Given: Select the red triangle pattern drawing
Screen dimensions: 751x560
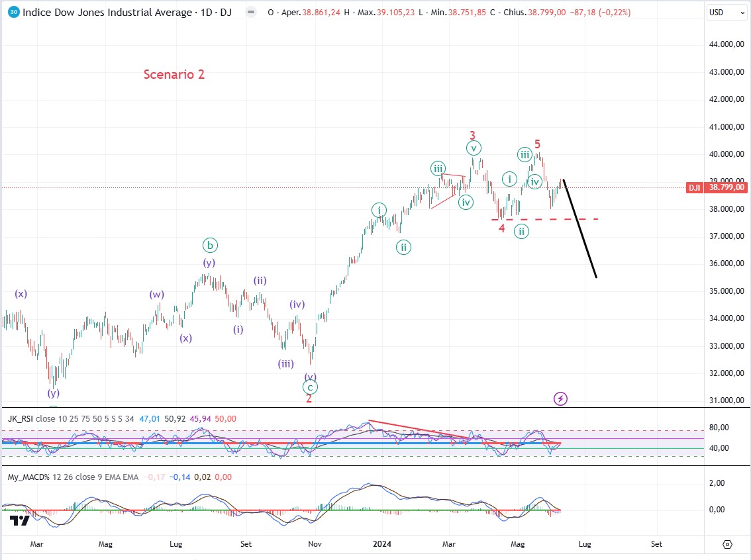Looking at the screenshot, I should (447, 191).
